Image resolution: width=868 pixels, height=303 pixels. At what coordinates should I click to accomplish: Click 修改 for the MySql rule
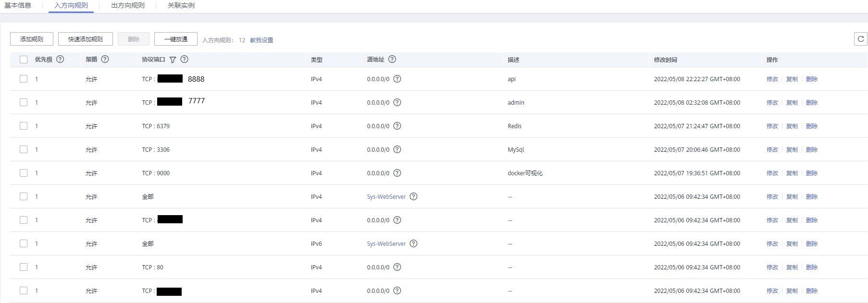point(772,150)
